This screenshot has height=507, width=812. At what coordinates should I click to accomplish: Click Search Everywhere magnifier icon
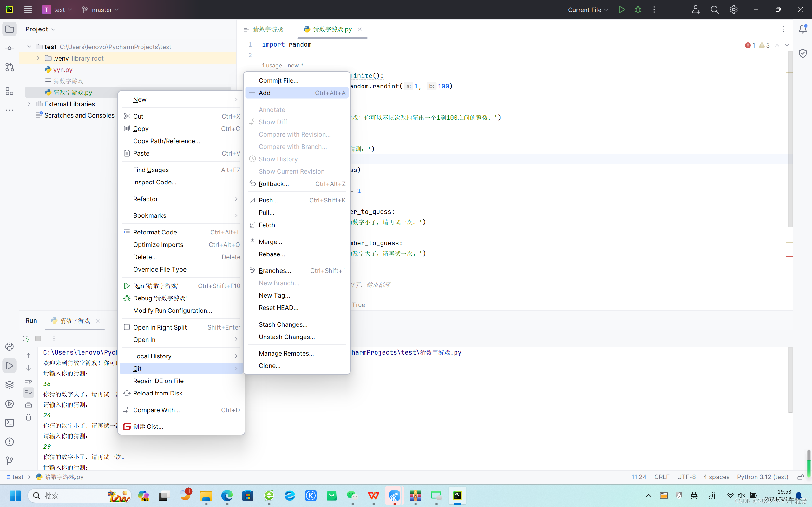tap(715, 10)
